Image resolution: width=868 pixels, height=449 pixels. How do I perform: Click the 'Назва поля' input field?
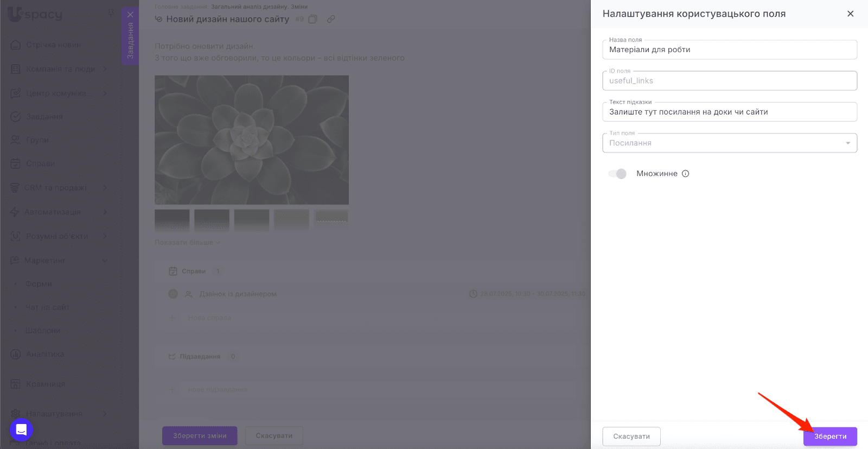pos(730,49)
